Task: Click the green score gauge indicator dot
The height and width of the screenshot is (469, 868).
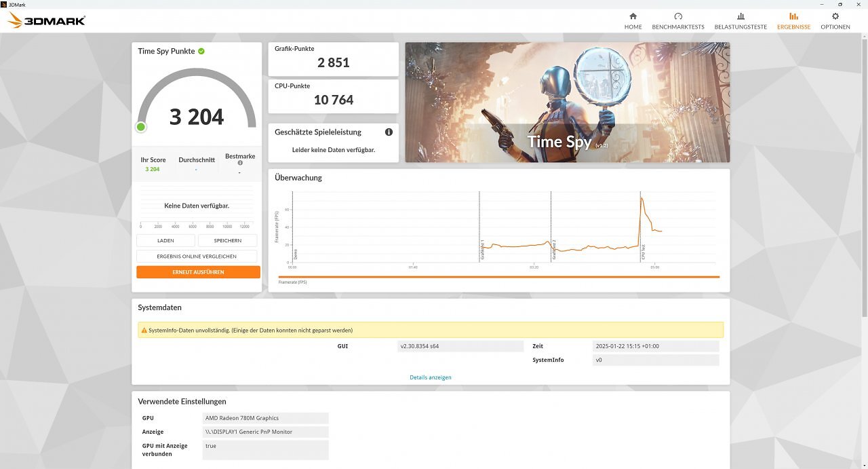Action: [141, 127]
